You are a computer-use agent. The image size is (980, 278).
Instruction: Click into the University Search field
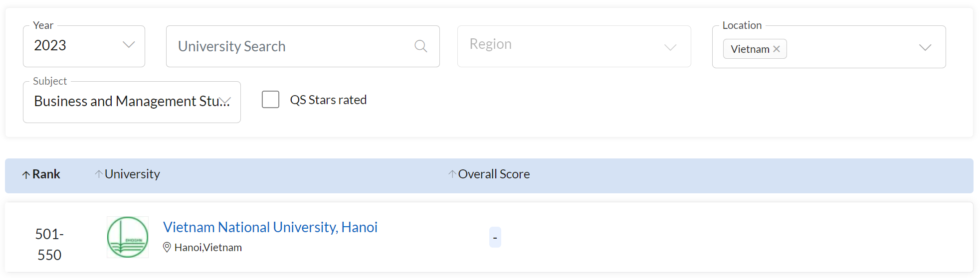[x=303, y=46]
